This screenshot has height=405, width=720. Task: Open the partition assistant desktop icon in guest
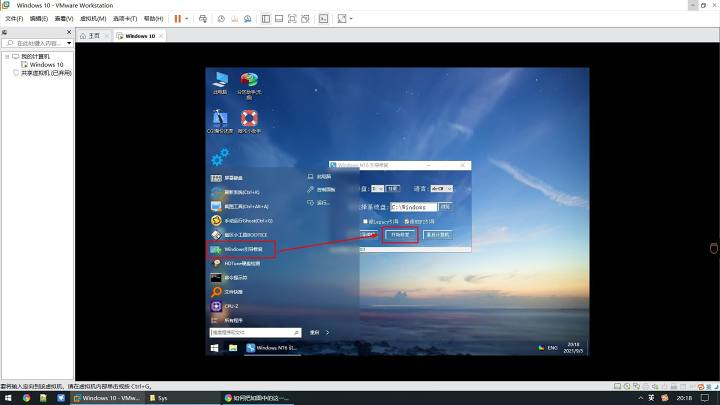249,86
